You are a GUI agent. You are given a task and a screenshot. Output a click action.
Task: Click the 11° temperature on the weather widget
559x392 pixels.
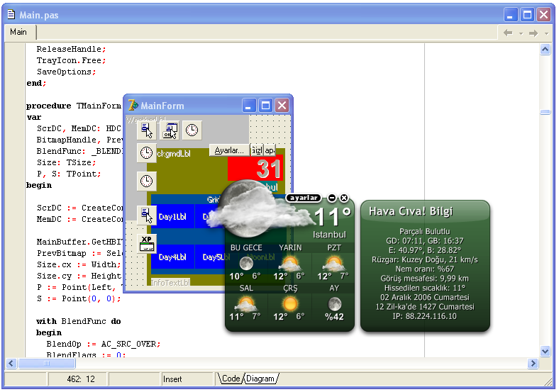[x=333, y=216]
